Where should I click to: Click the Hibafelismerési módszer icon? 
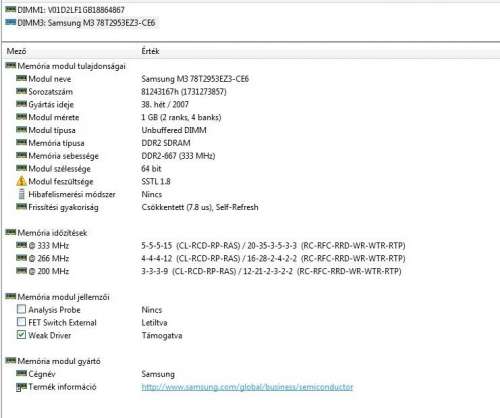[x=21, y=194]
